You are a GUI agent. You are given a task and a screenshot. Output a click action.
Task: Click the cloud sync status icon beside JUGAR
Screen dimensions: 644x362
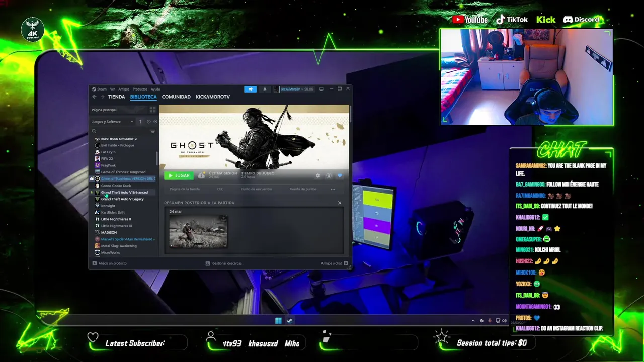pyautogui.click(x=201, y=175)
